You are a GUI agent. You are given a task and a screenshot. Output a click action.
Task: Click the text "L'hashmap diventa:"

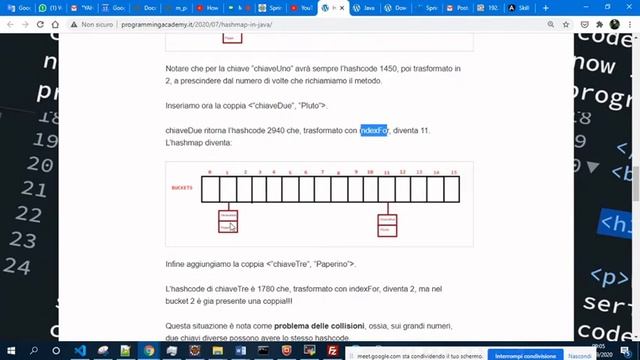pos(198,143)
